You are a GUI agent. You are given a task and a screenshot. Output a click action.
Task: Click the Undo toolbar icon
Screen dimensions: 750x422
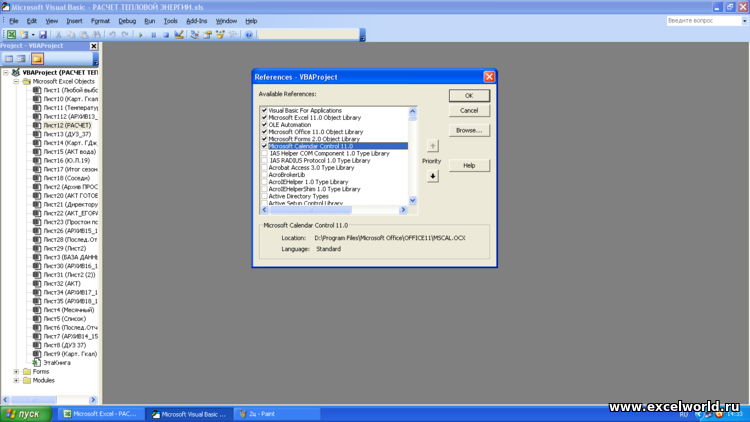click(x=112, y=34)
